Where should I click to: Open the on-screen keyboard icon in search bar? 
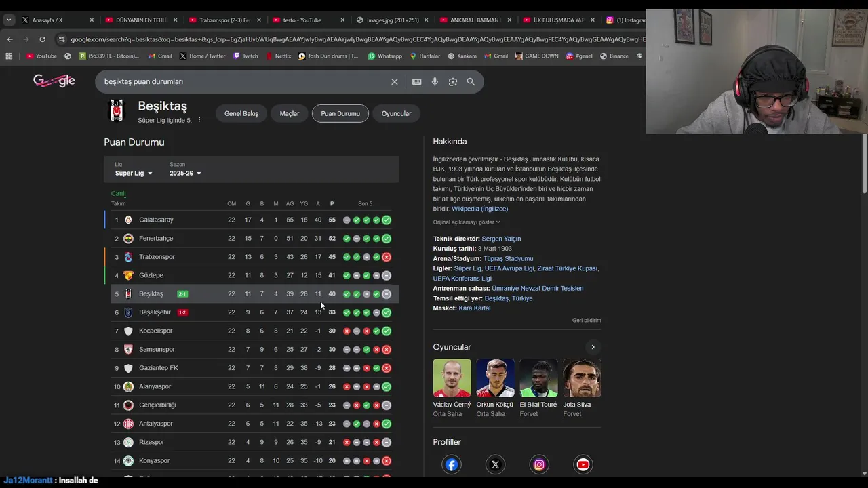(417, 81)
